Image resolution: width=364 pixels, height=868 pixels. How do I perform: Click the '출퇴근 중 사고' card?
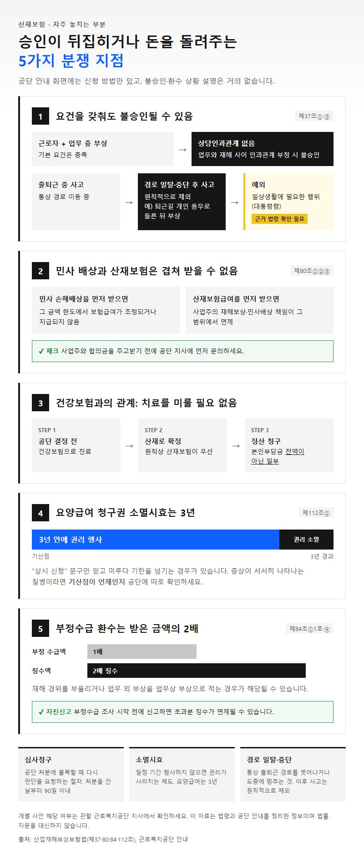(x=76, y=202)
